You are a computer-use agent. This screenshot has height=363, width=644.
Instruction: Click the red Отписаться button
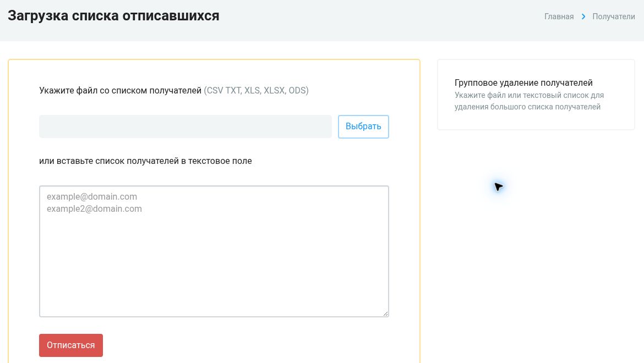(70, 345)
